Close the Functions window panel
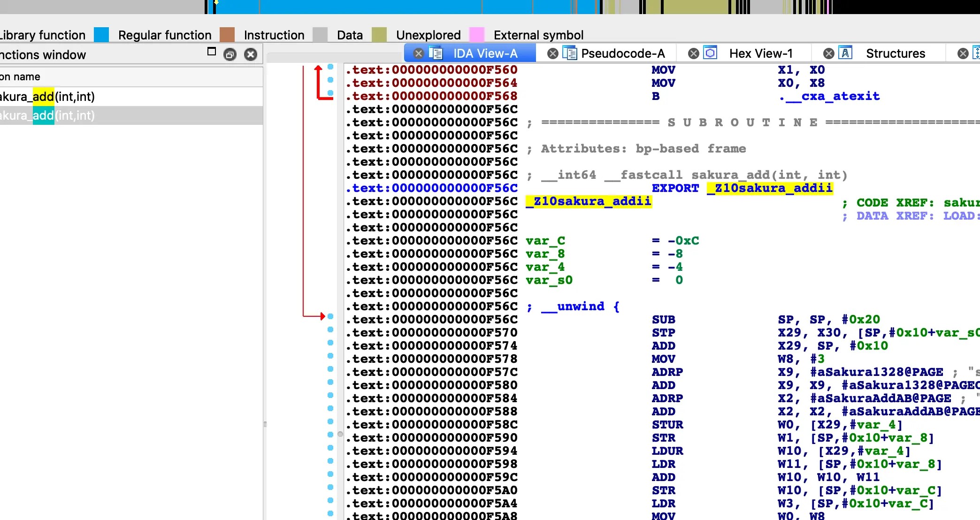 [251, 54]
